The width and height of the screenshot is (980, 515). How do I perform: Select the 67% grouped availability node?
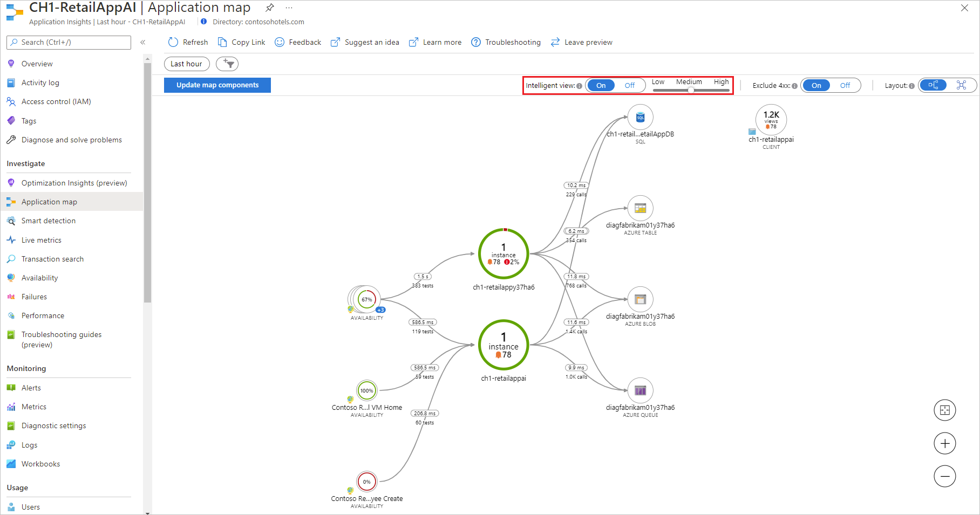[366, 299]
